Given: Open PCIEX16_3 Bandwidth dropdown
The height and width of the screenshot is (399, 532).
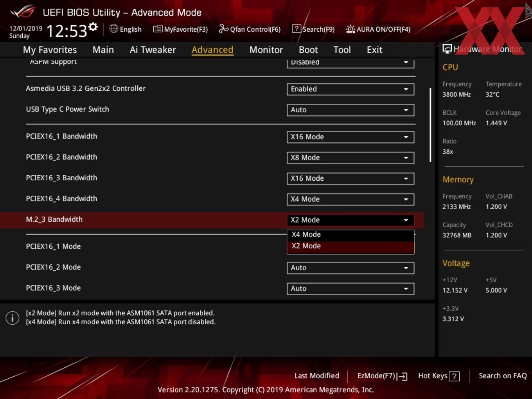Looking at the screenshot, I should (350, 178).
